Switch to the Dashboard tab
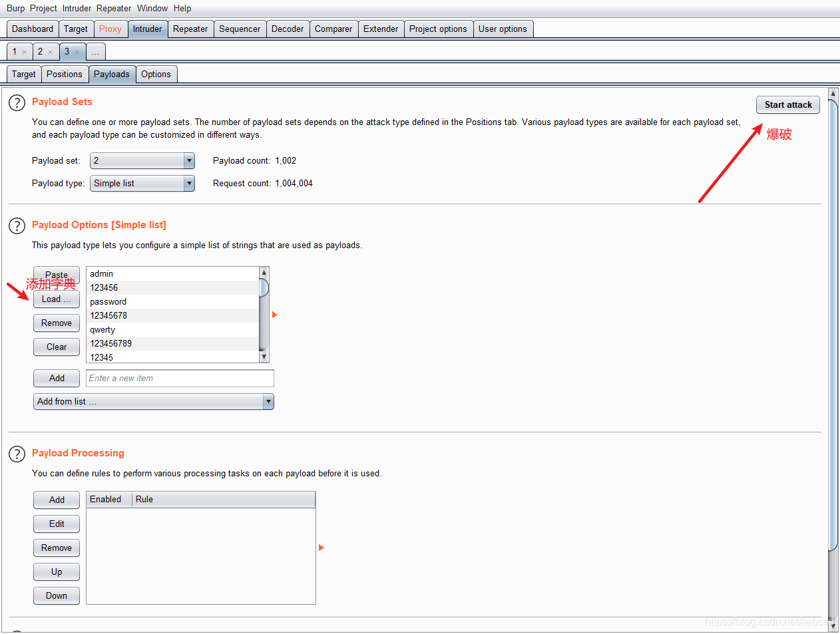This screenshot has width=840, height=634. [33, 29]
